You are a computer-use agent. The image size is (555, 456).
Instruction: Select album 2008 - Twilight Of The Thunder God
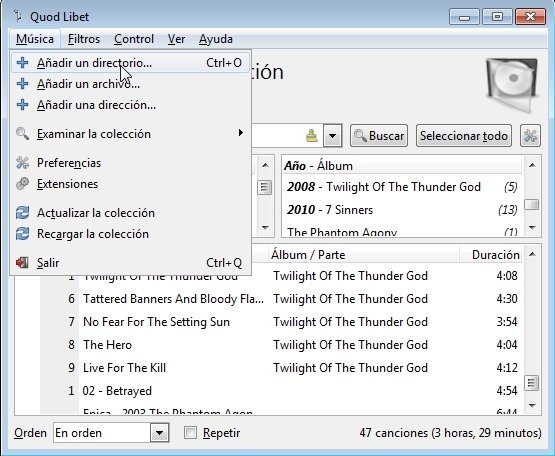click(x=402, y=187)
